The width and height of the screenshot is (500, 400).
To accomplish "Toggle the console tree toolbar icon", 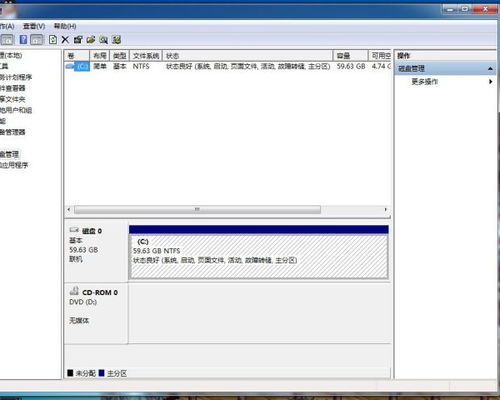I will (7, 40).
